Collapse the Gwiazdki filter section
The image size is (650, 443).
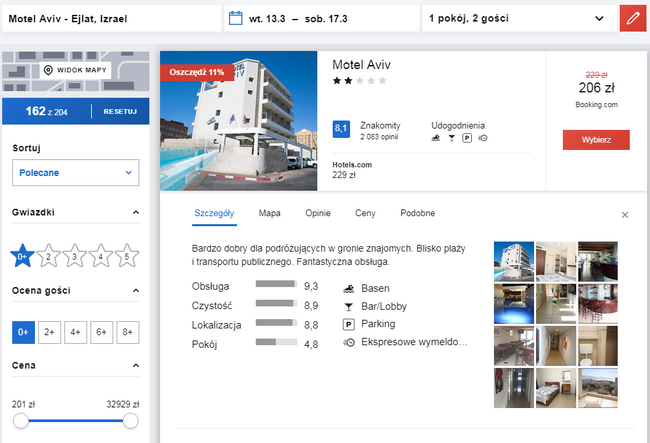pyautogui.click(x=136, y=212)
